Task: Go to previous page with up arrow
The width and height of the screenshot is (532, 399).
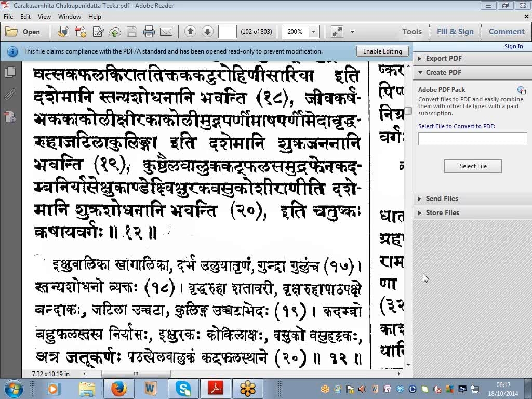Action: tap(190, 32)
